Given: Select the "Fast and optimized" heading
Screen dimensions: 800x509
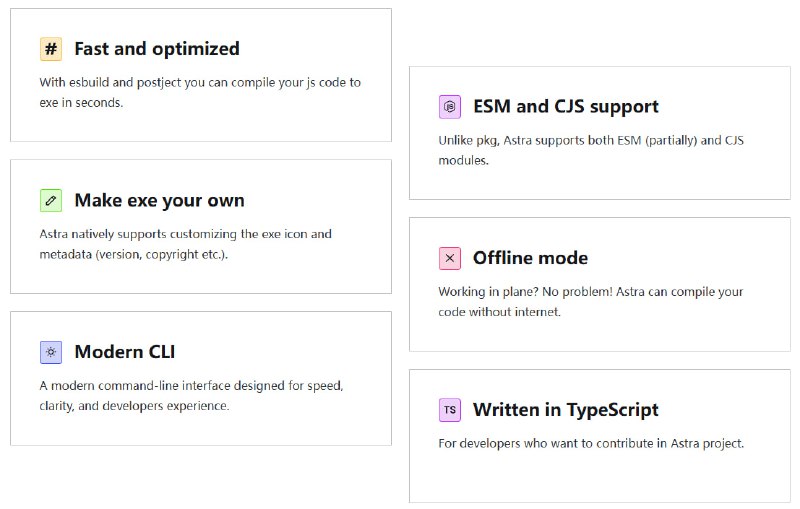Looking at the screenshot, I should click(x=157, y=49).
